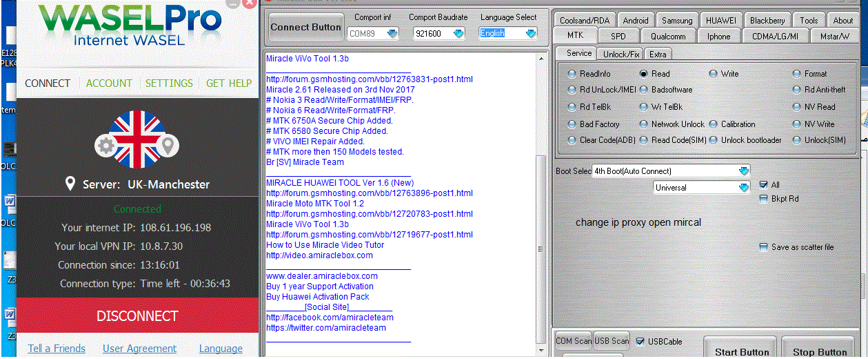Select the Read radio button
Image resolution: width=868 pixels, height=359 pixels.
(644, 74)
